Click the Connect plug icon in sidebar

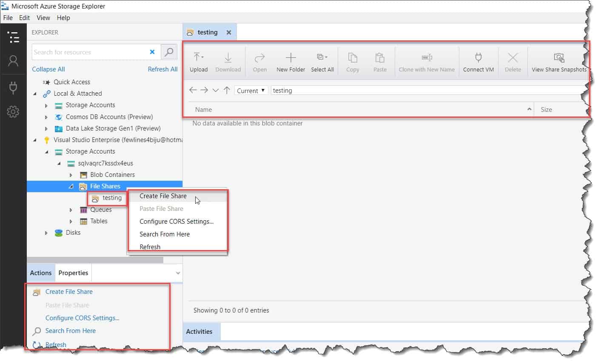coord(13,87)
